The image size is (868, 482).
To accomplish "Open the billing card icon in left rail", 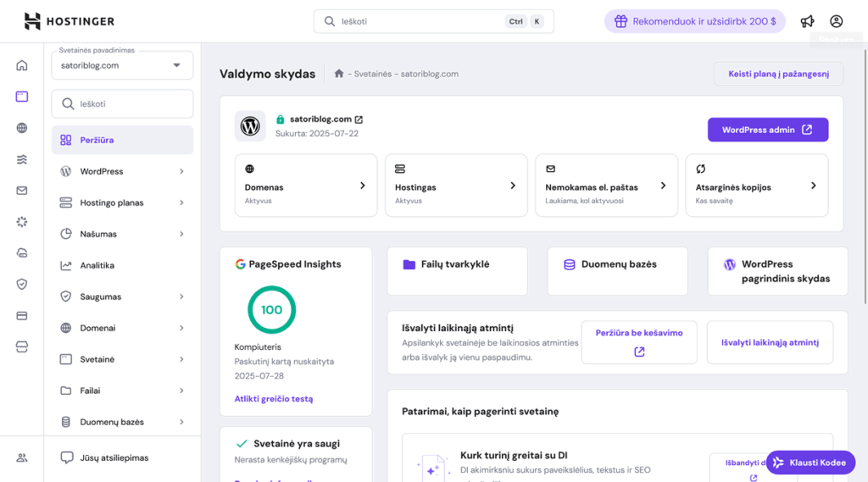I will (x=21, y=315).
